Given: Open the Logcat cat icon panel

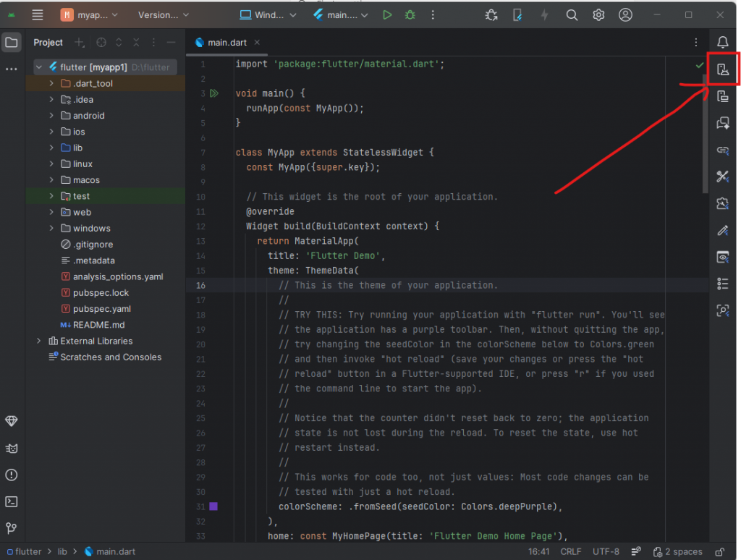Looking at the screenshot, I should [x=12, y=448].
